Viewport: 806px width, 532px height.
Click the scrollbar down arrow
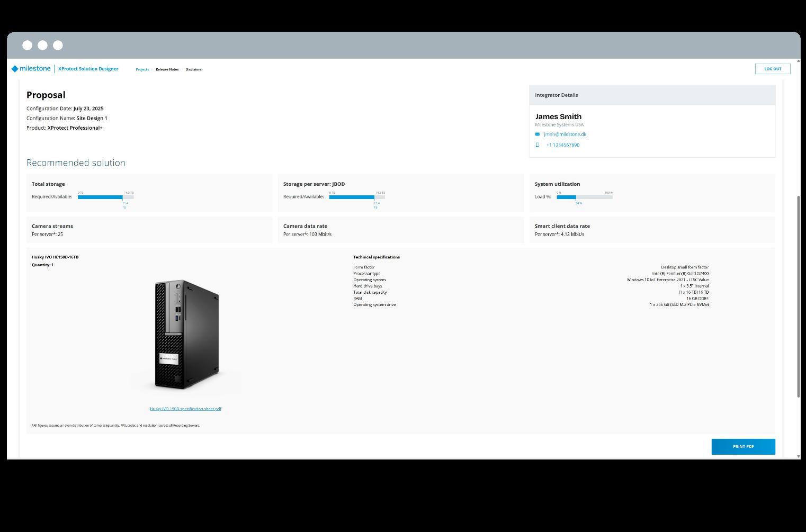(x=799, y=456)
